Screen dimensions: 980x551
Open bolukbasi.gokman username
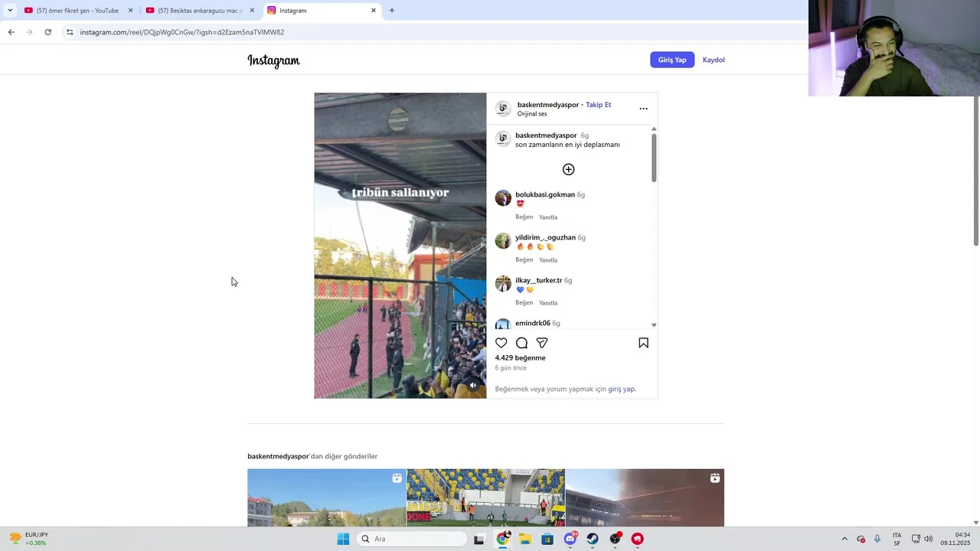545,194
